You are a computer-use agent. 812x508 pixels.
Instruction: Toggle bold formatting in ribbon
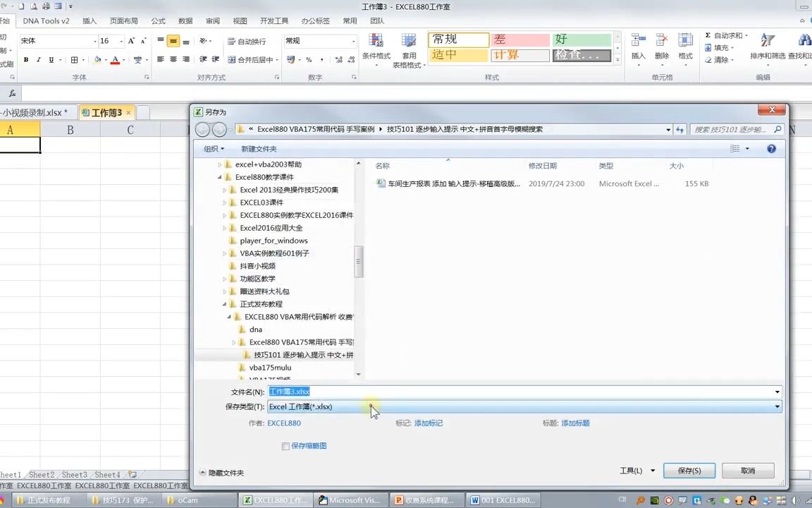click(x=26, y=59)
